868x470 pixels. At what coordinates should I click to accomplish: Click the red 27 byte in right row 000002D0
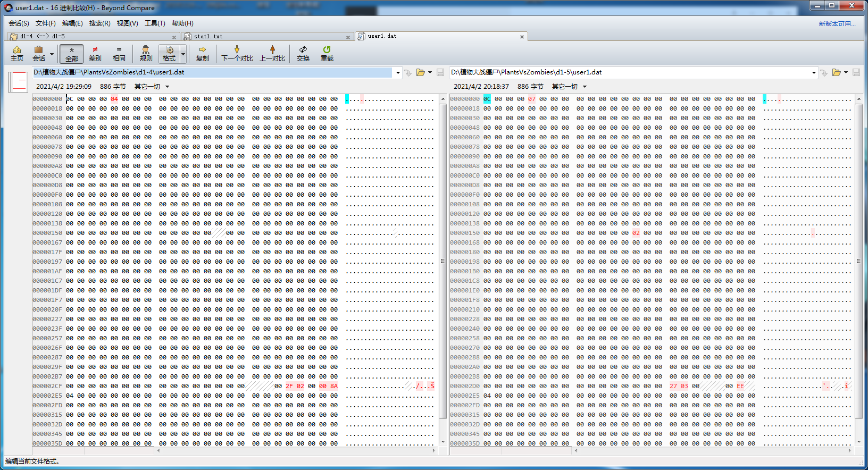pos(673,386)
